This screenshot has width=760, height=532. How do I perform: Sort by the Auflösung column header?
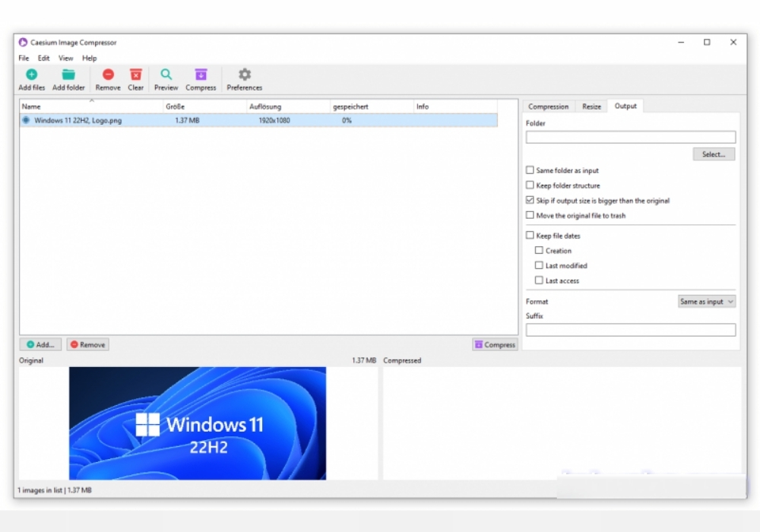(288, 106)
